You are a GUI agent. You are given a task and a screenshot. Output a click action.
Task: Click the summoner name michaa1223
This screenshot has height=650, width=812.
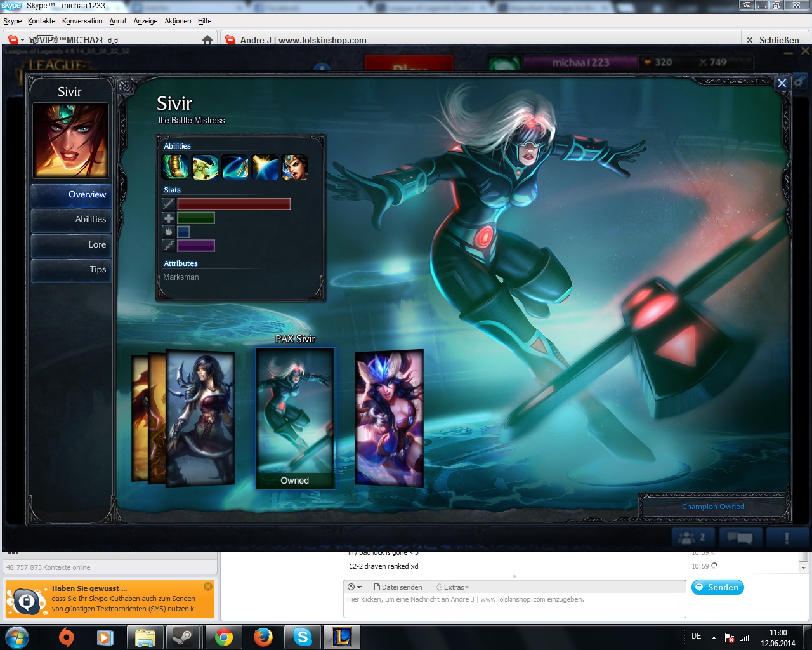(x=580, y=62)
